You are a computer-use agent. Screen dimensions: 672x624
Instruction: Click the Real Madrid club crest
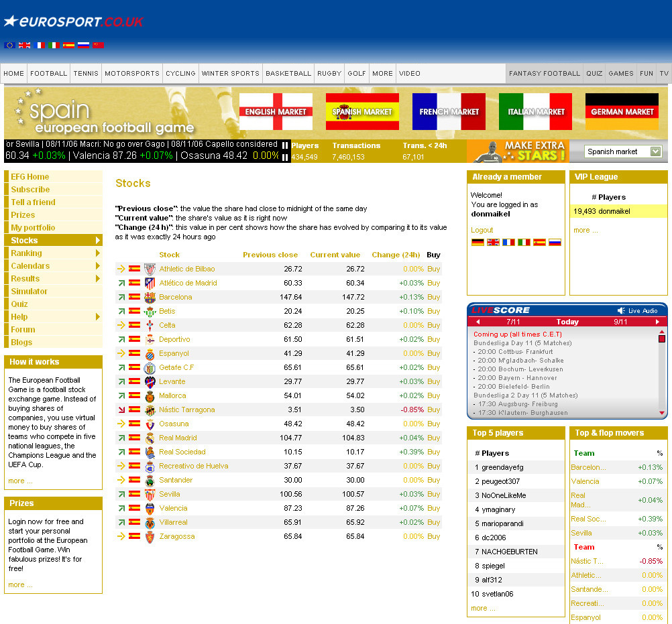(150, 438)
